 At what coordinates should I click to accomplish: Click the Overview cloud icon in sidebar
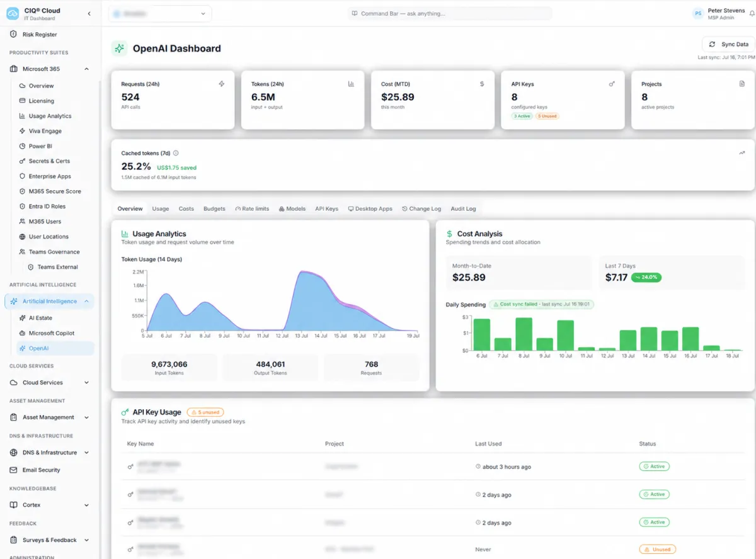(23, 86)
